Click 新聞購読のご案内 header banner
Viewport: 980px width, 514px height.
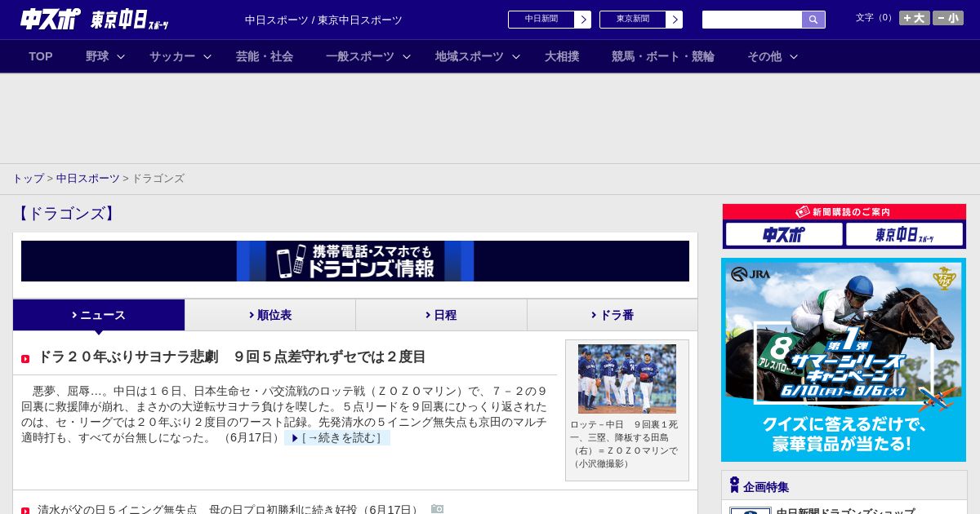pos(844,211)
